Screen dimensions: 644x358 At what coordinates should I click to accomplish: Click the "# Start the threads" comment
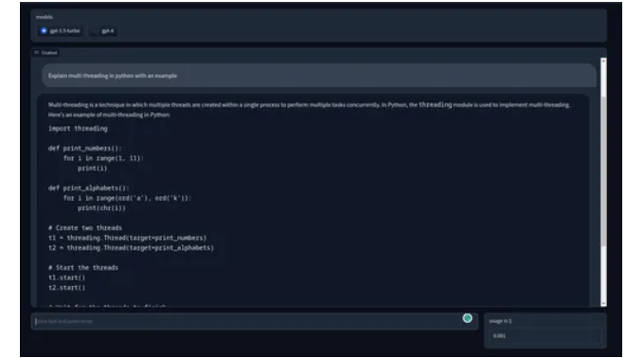pyautogui.click(x=83, y=268)
